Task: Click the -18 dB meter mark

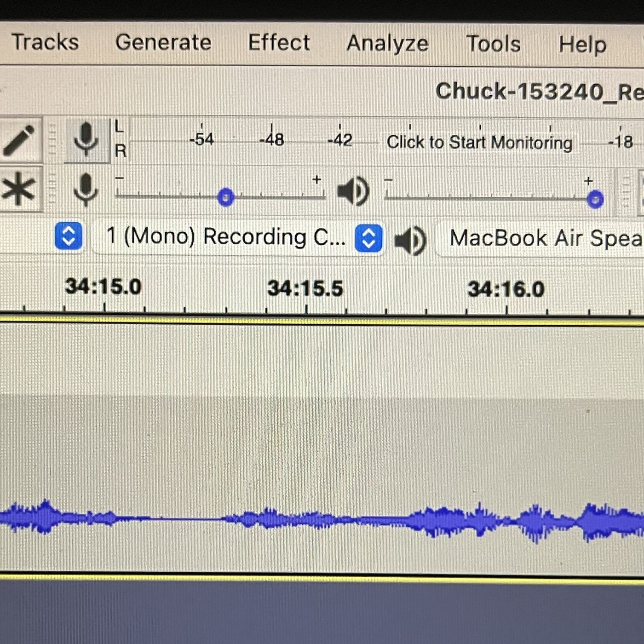Action: coord(621,142)
